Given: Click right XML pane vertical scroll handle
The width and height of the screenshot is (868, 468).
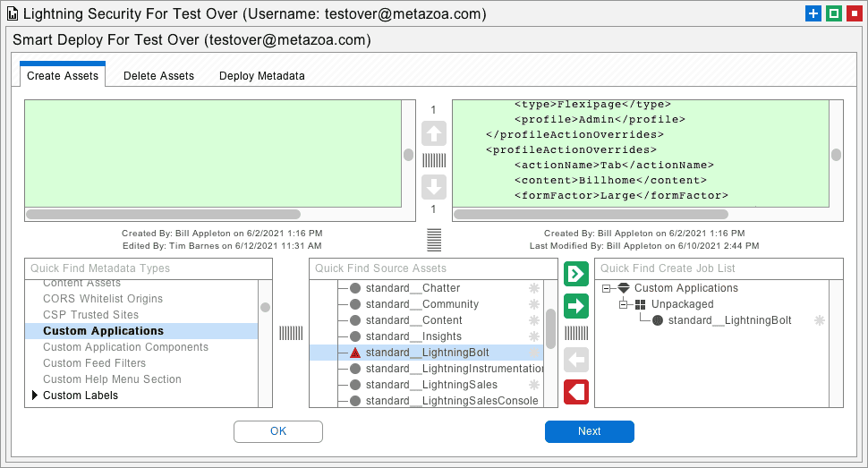Looking at the screenshot, I should [836, 155].
